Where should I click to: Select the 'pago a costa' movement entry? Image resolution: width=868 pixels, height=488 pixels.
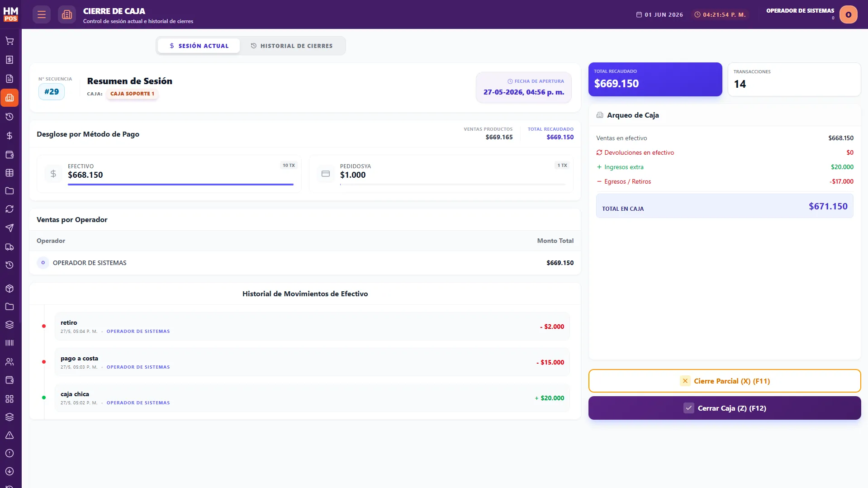pos(312,362)
